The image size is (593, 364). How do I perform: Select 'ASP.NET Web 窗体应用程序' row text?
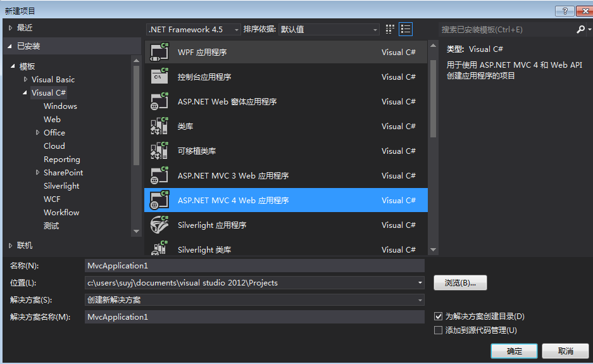pos(227,101)
